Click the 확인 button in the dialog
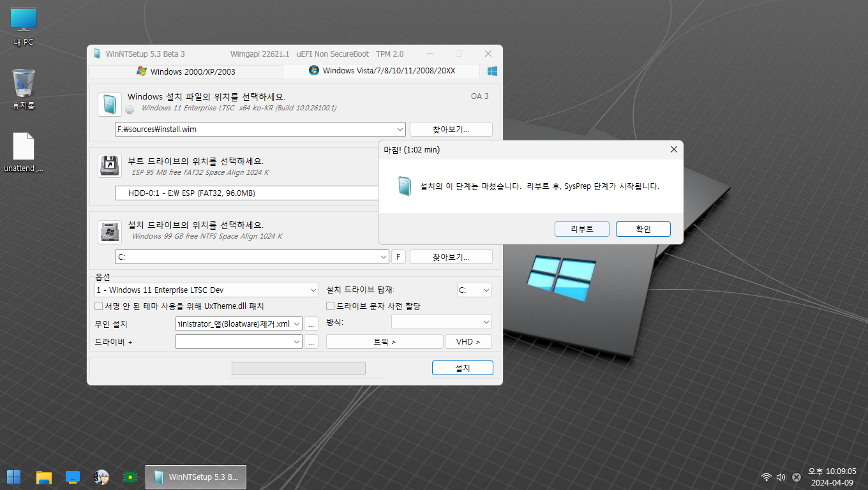This screenshot has height=490, width=868. [x=643, y=229]
